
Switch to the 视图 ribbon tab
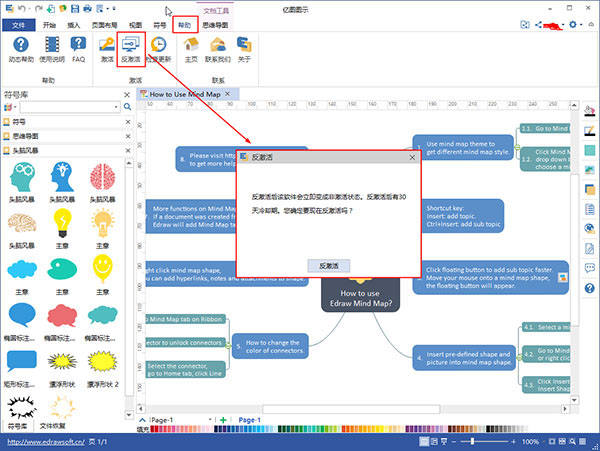point(135,25)
